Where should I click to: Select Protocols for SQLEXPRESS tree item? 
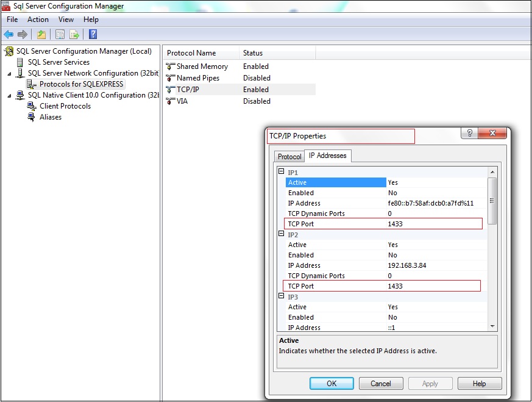[82, 84]
